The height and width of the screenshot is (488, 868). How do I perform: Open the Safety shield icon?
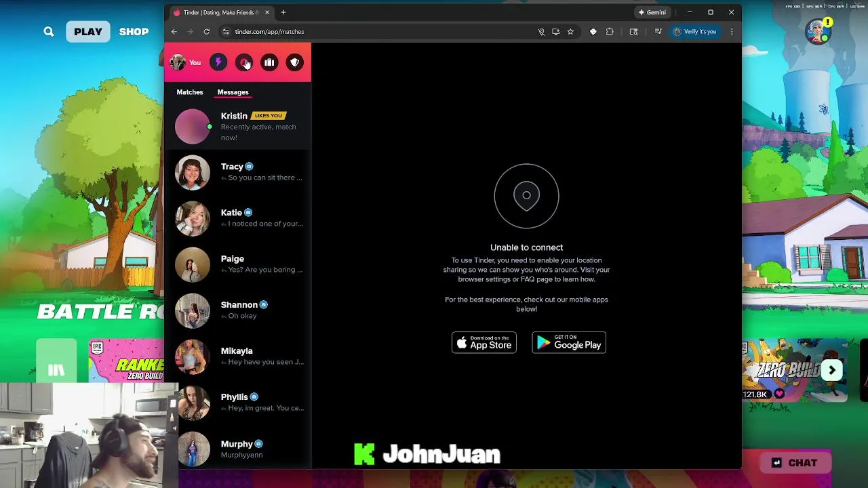coord(294,62)
